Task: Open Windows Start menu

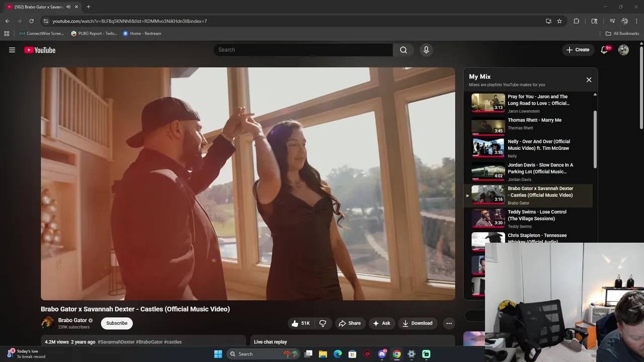Action: point(218,354)
